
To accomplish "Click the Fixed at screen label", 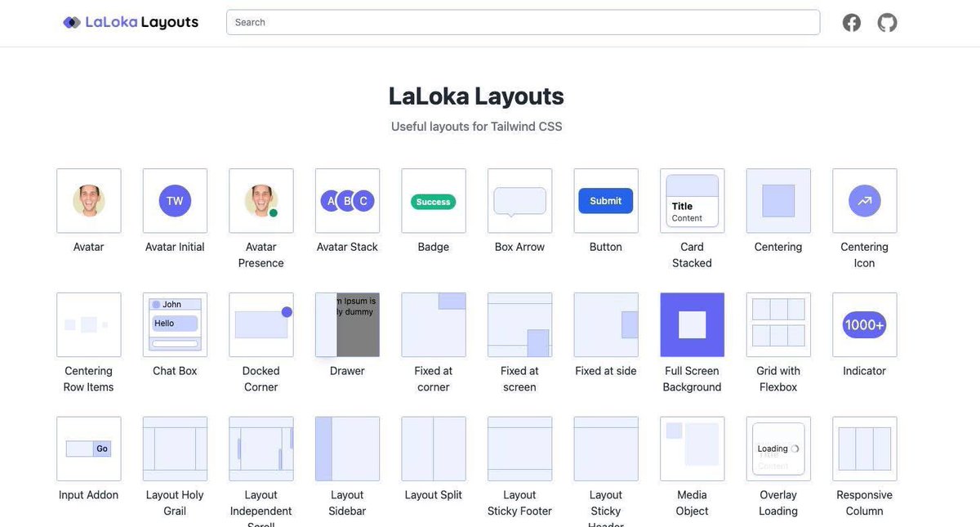I will point(519,379).
